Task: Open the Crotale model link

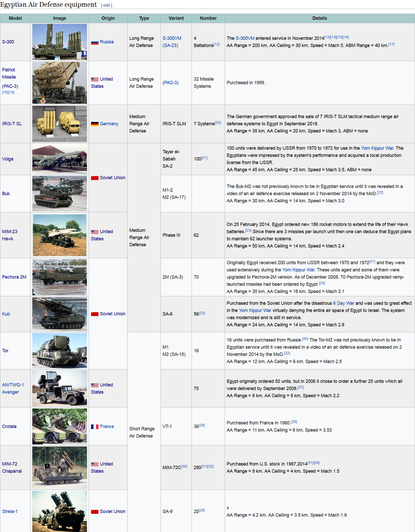Action: pyautogui.click(x=9, y=426)
